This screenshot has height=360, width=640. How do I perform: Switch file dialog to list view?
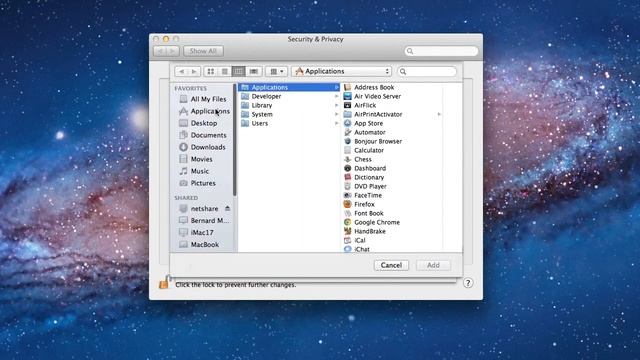[224, 71]
